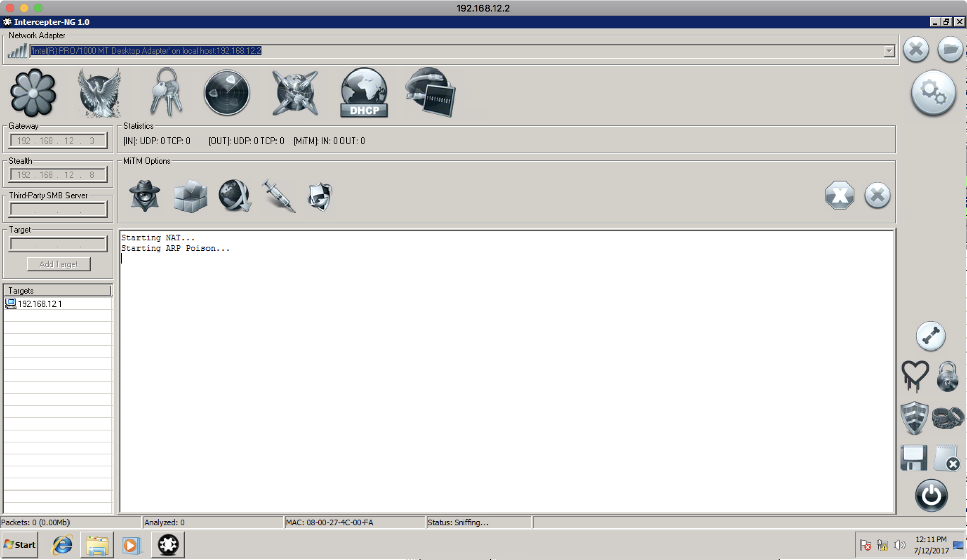This screenshot has width=967, height=560.
Task: Click the padlock icon on right panel
Action: tap(948, 376)
